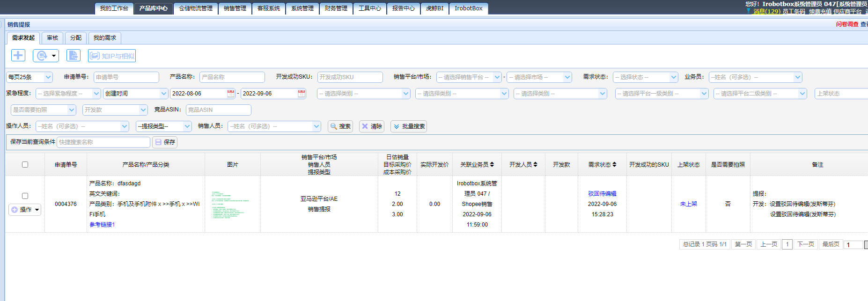Open the 请选择平台一级类别 dropdown
Image resolution: width=868 pixels, height=301 pixels.
[662, 94]
